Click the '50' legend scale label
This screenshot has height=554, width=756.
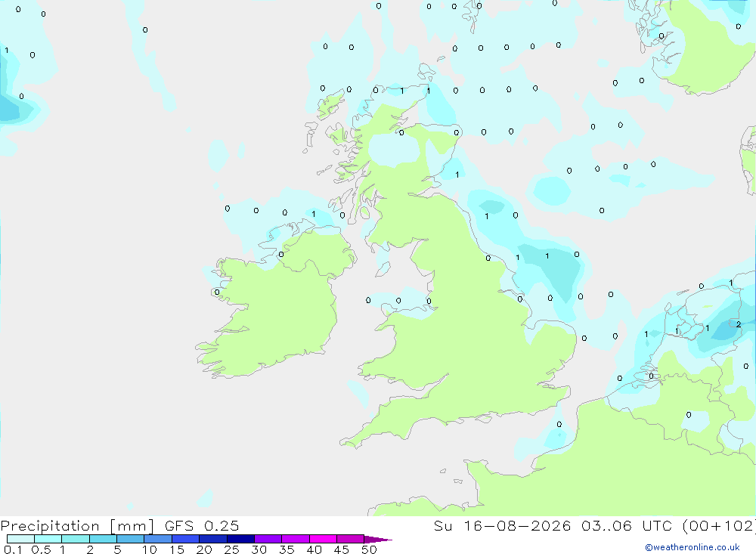tap(370, 549)
